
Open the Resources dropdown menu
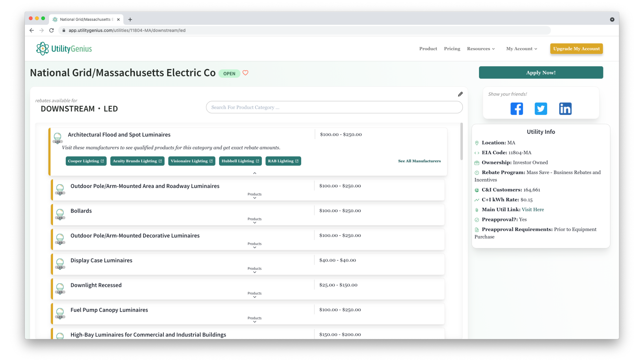[x=481, y=49]
